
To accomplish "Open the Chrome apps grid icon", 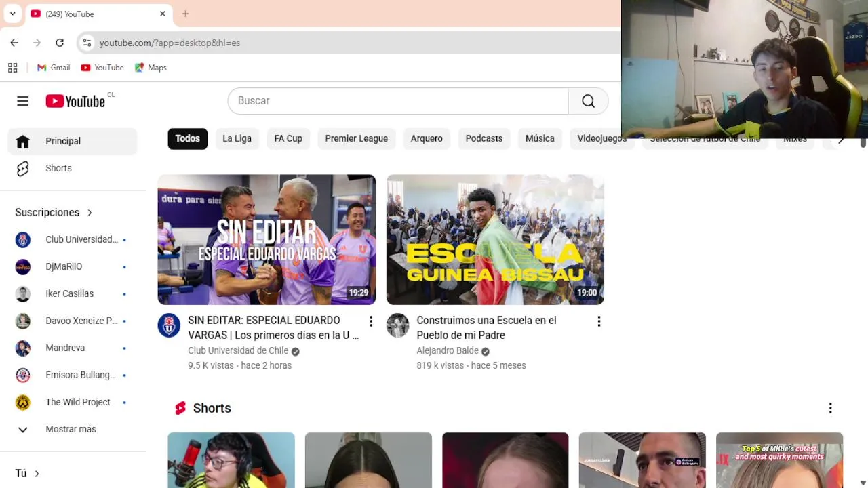I will point(12,68).
